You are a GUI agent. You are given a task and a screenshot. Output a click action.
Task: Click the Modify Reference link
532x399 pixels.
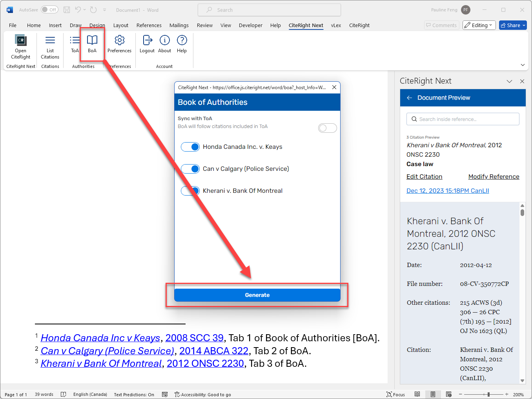click(x=494, y=177)
